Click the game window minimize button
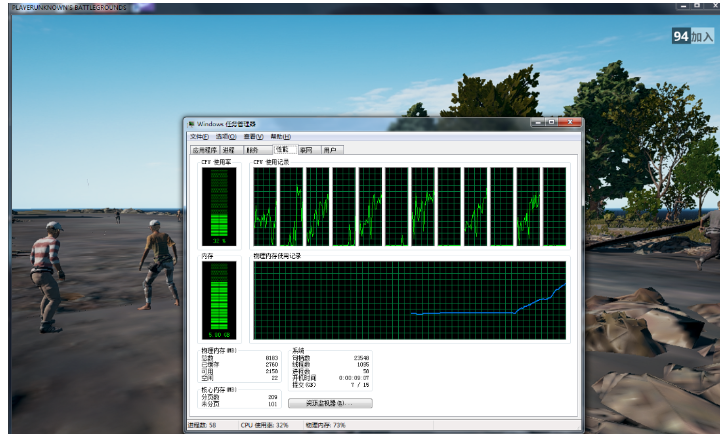The height and width of the screenshot is (434, 720). tap(684, 6)
